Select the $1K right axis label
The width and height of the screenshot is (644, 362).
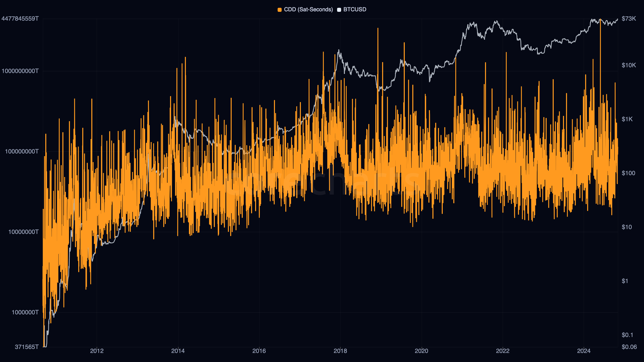(x=627, y=119)
